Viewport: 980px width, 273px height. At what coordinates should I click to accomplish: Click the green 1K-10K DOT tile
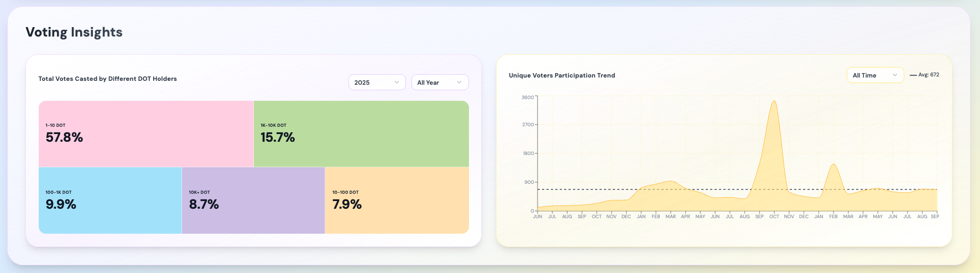coord(361,133)
